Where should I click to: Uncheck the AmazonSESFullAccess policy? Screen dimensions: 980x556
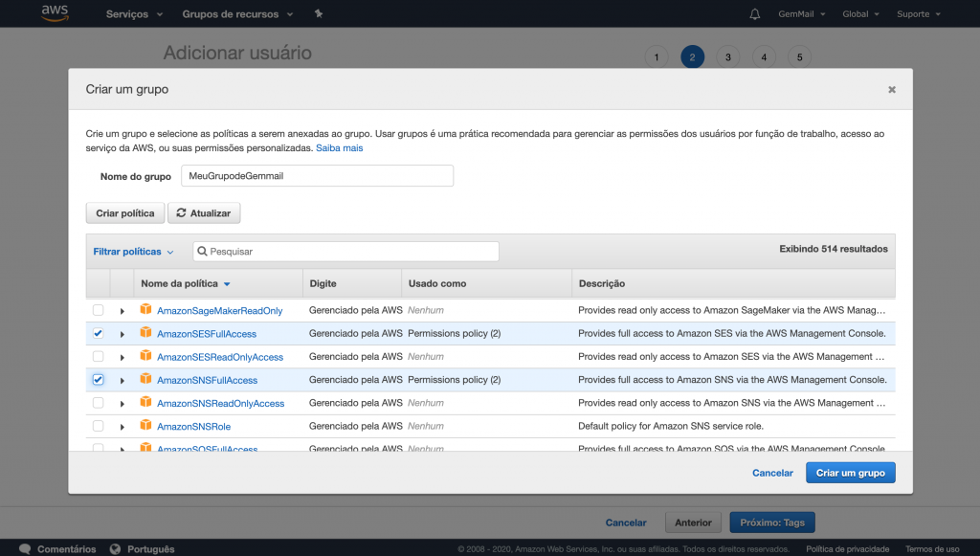coord(99,333)
